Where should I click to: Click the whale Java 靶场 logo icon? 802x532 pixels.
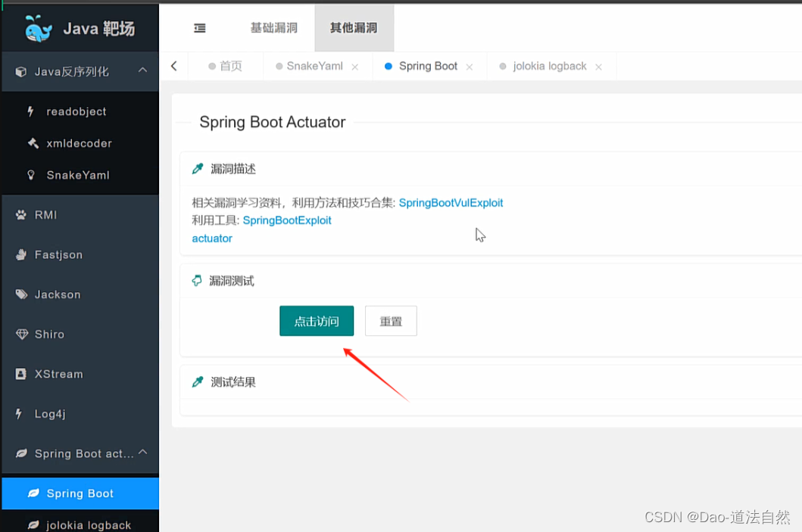coord(37,27)
